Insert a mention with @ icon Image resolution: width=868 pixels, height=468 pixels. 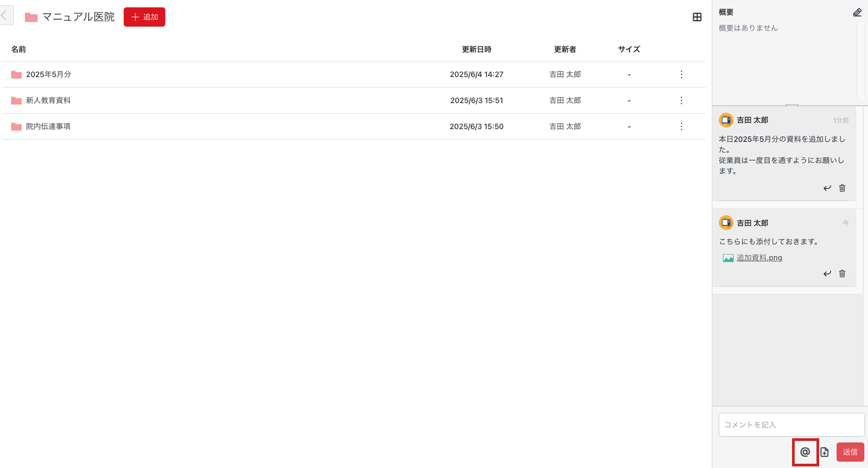click(x=805, y=452)
